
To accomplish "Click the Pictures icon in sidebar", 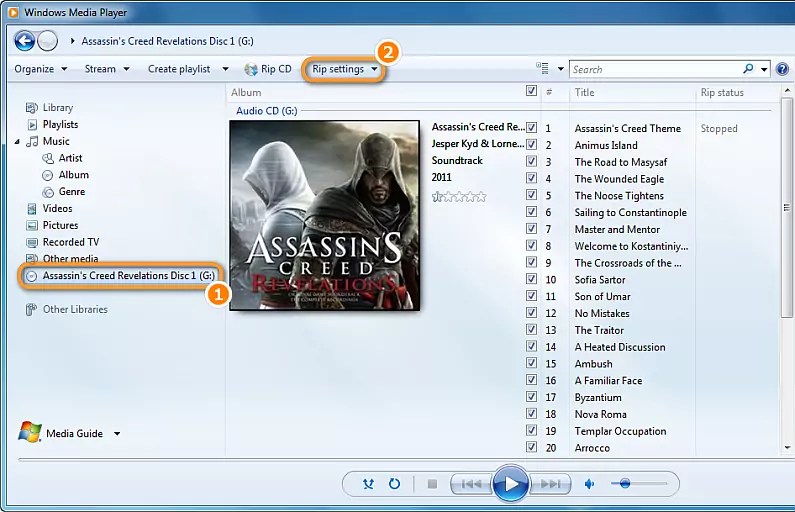I will [x=32, y=226].
